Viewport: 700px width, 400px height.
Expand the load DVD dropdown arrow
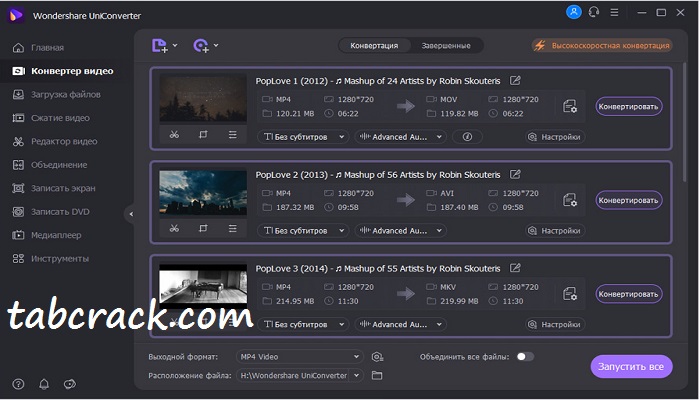216,45
